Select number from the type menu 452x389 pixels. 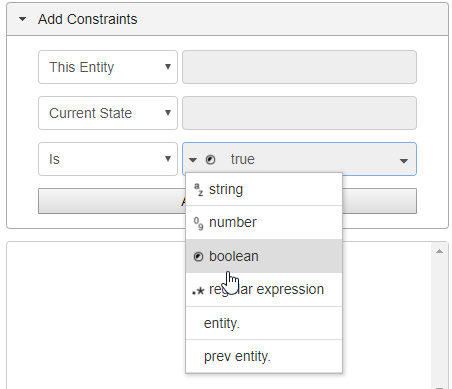[264, 223]
